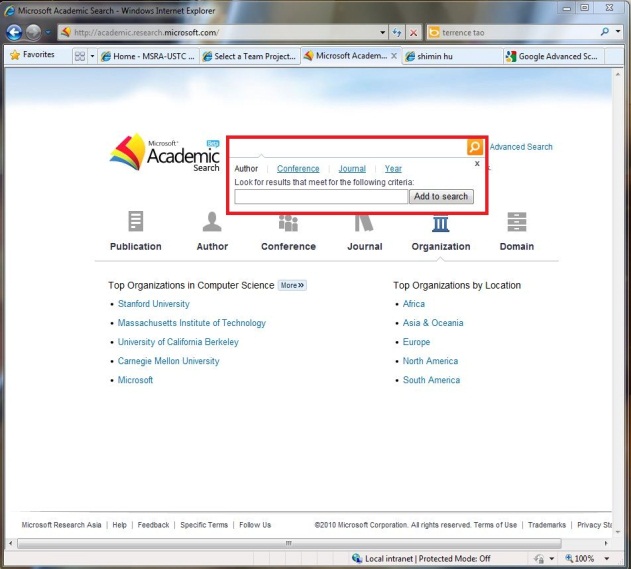631x569 pixels.
Task: Open the Advanced Search link
Action: [x=521, y=147]
